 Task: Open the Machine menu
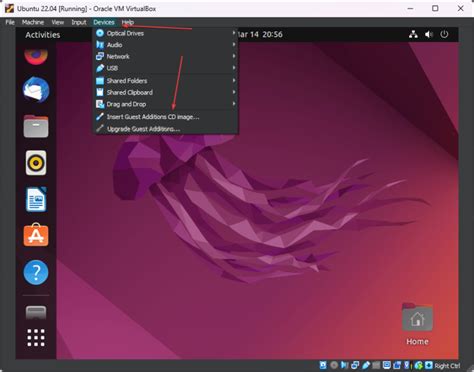(x=33, y=22)
